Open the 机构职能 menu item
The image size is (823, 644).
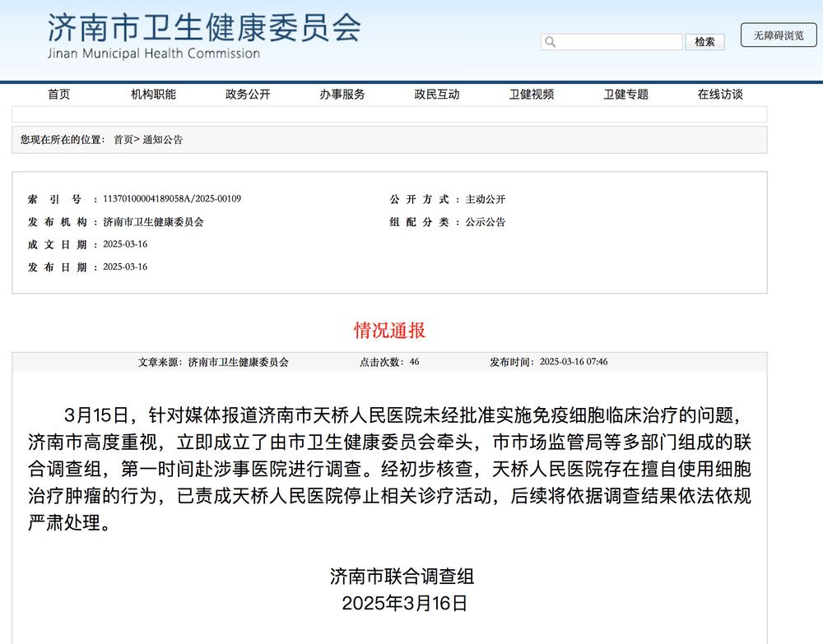click(x=153, y=94)
